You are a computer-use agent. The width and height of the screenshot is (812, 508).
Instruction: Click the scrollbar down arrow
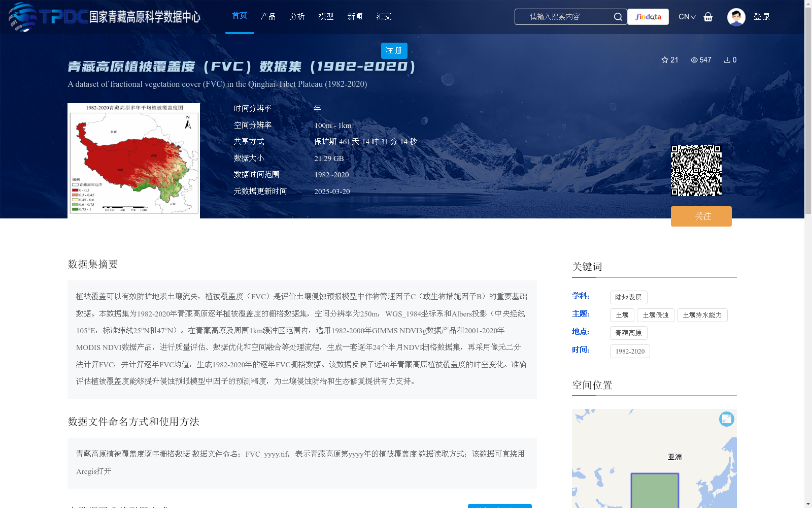808,504
